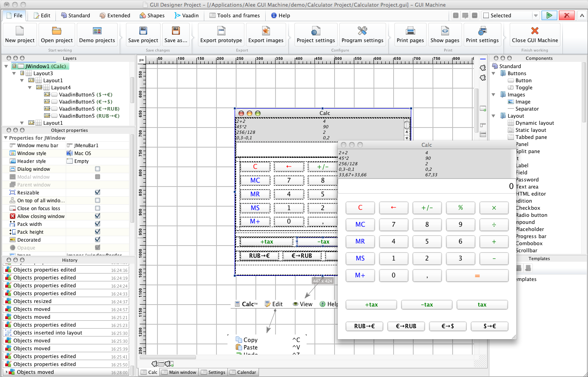Open the Main window tab
Viewport: 588px width, 377px height.
pos(179,372)
